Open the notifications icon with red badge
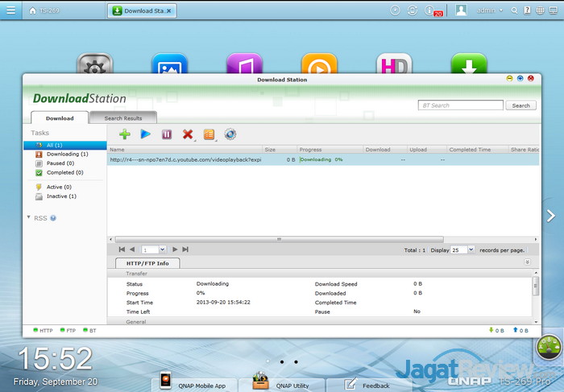Image resolution: width=564 pixels, height=392 pixels. pyautogui.click(x=438, y=10)
